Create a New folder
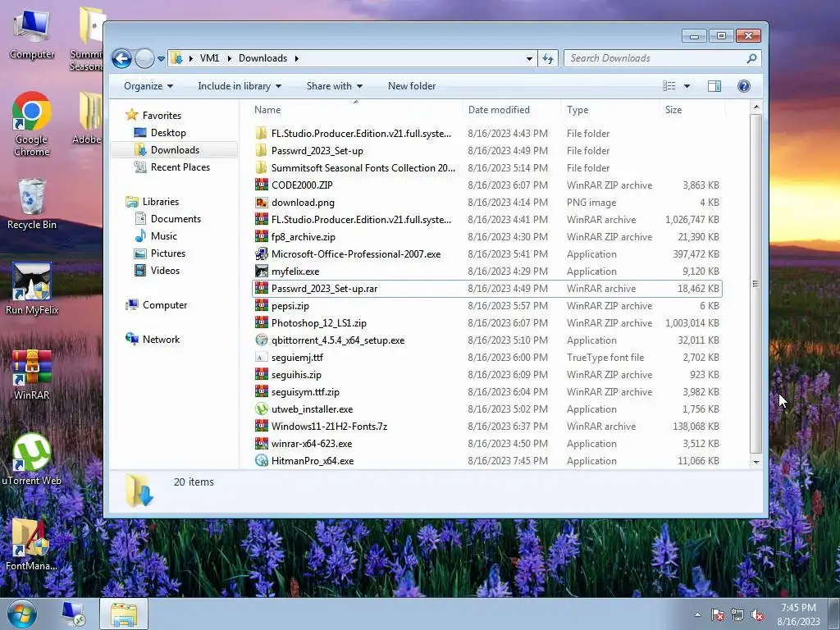Viewport: 840px width, 630px height. [x=412, y=86]
